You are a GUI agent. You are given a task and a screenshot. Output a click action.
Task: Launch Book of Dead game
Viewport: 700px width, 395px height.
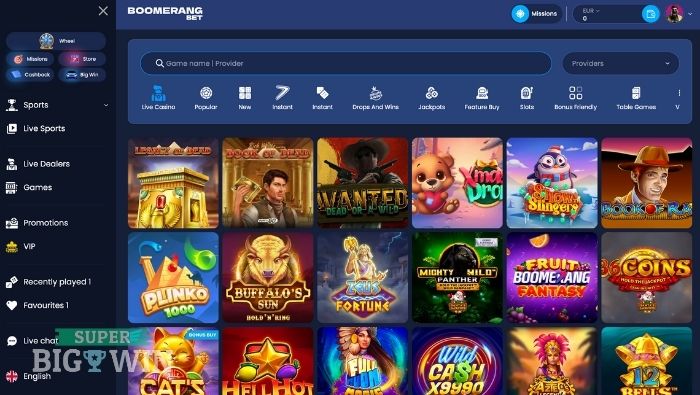268,183
